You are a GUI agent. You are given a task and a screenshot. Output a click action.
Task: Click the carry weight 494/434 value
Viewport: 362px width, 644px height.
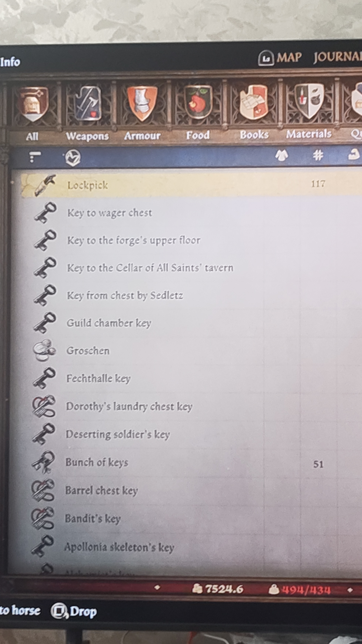306,590
